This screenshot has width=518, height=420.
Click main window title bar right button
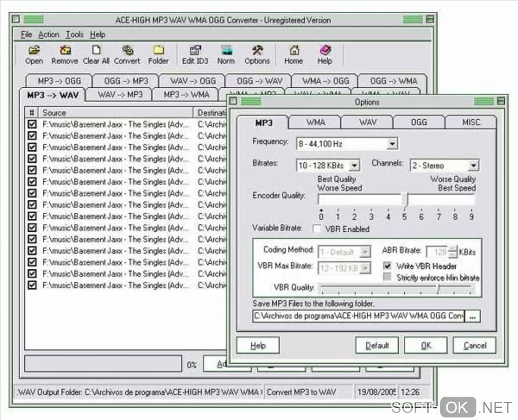pyautogui.click(x=430, y=19)
